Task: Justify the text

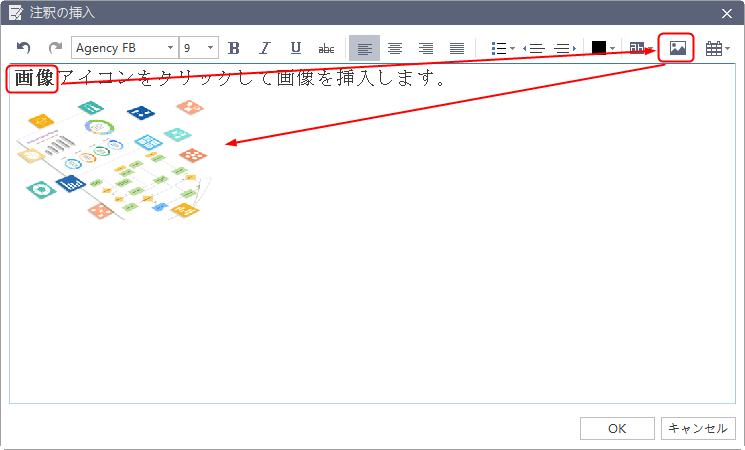Action: pyautogui.click(x=457, y=48)
